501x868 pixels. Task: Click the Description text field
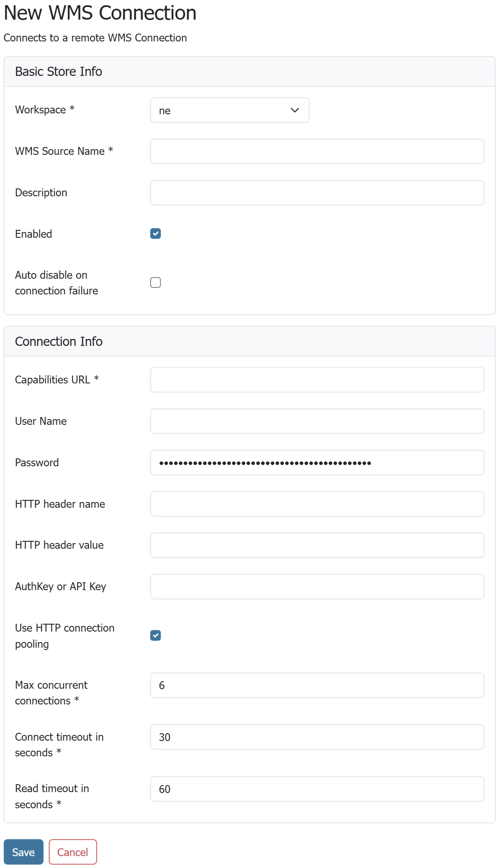pos(317,193)
